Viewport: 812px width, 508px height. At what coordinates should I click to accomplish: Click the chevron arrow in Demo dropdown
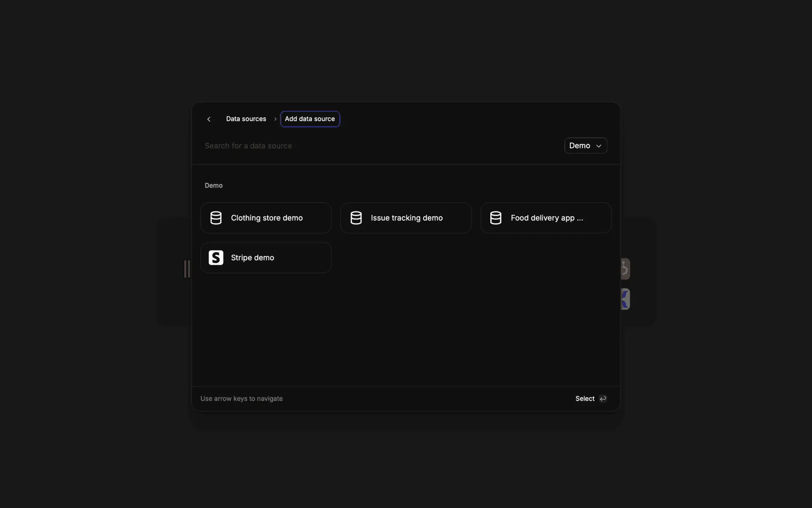click(599, 146)
